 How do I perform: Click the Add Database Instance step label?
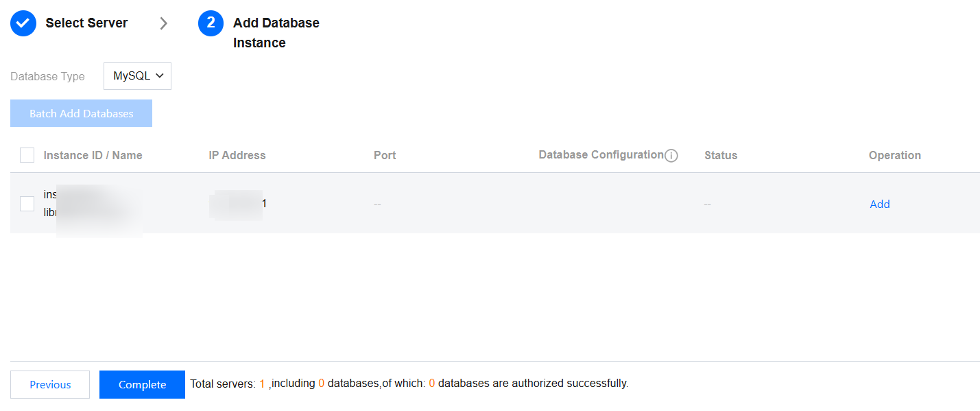tap(276, 32)
